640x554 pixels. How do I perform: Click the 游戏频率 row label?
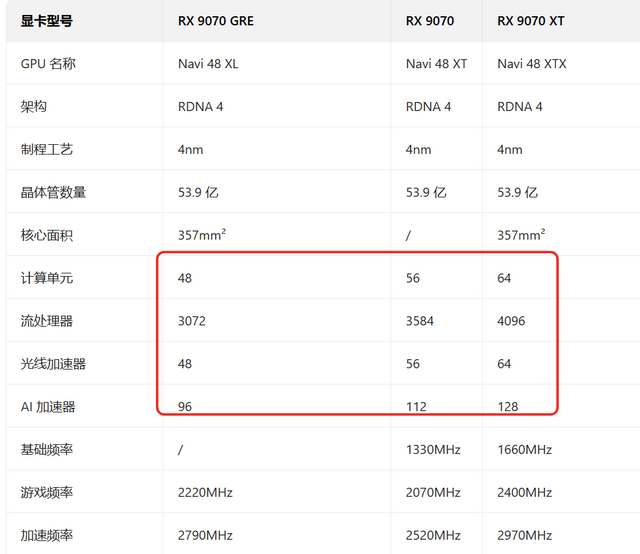(x=47, y=492)
